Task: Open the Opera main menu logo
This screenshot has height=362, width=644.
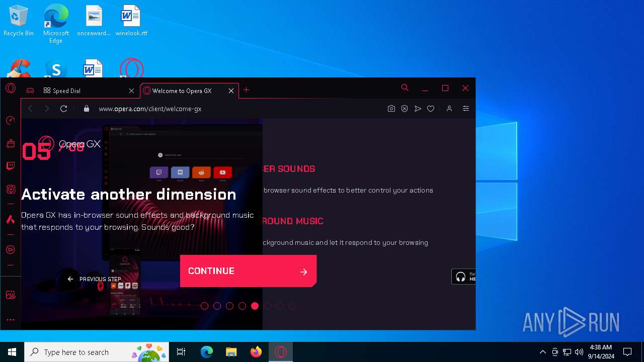Action: (11, 88)
